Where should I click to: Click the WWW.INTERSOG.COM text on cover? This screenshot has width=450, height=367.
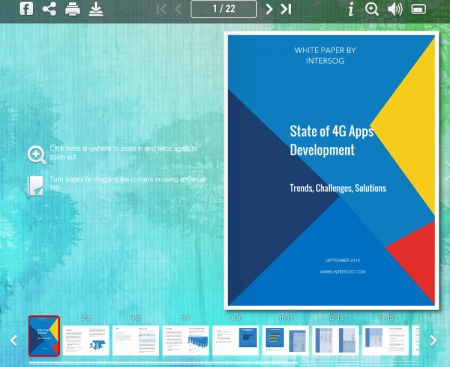tap(343, 272)
